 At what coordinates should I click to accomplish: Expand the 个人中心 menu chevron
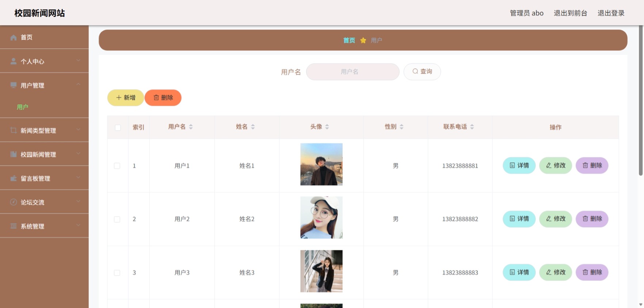(78, 61)
